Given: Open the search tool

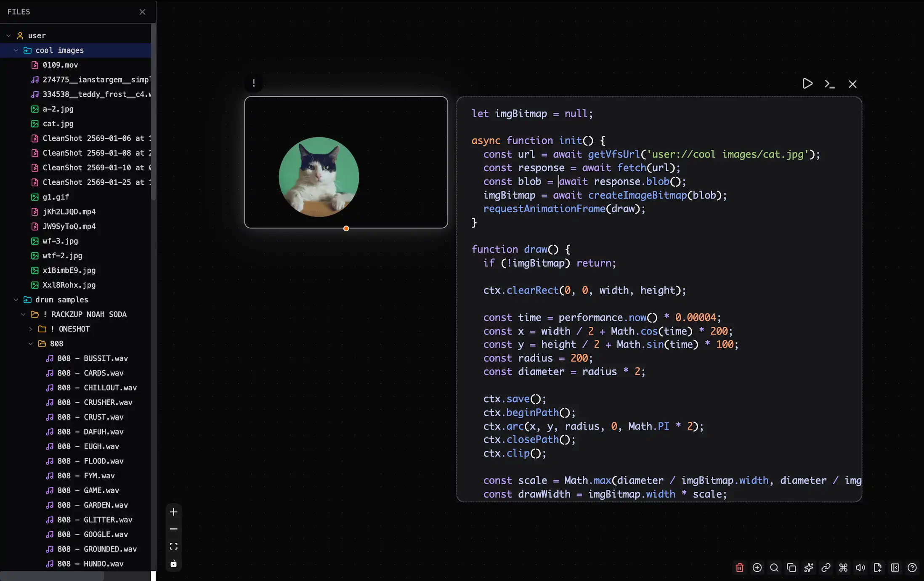Looking at the screenshot, I should coord(774,568).
